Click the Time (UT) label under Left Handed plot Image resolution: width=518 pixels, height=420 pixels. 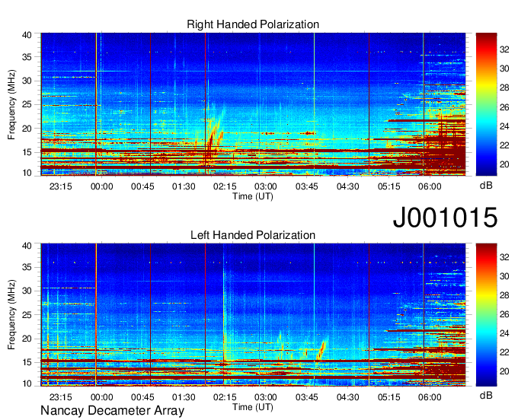tap(253, 407)
